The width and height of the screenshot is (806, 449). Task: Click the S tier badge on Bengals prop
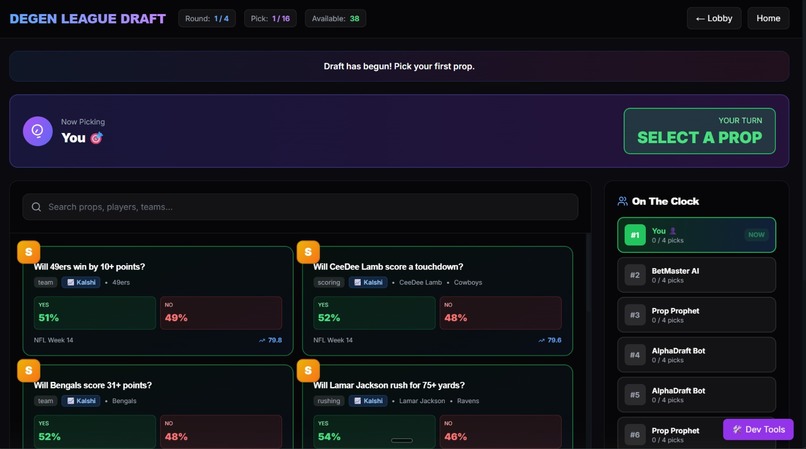coord(29,370)
